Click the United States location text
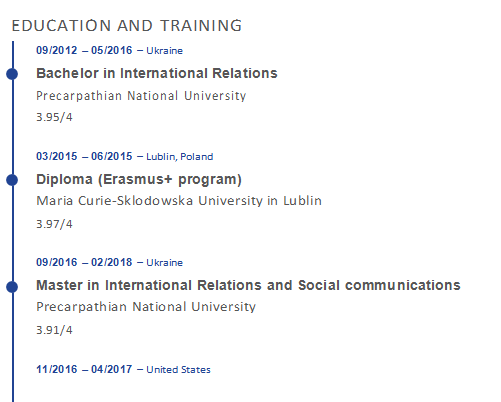This screenshot has width=501, height=402. [178, 370]
